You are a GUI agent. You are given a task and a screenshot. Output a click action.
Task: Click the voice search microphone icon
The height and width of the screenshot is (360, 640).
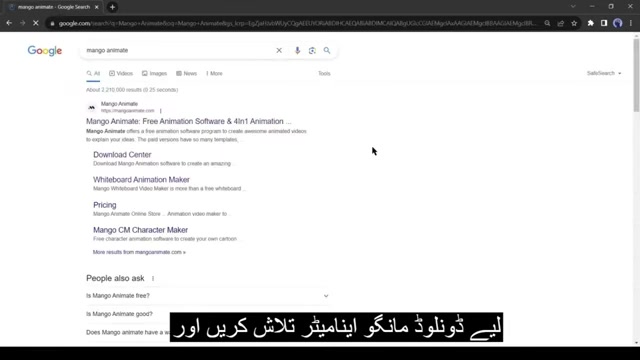[x=297, y=50]
